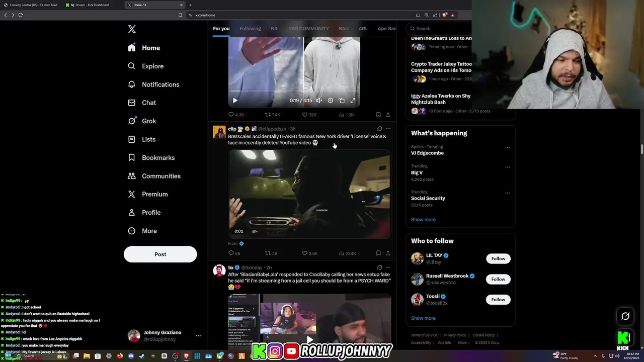644x362 pixels.
Task: Click the X search field
Action: tap(439, 29)
